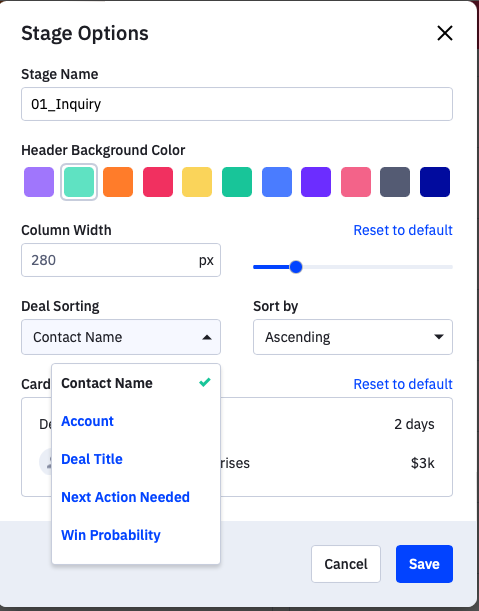Choose the red header color swatch
The image size is (479, 611).
158,182
